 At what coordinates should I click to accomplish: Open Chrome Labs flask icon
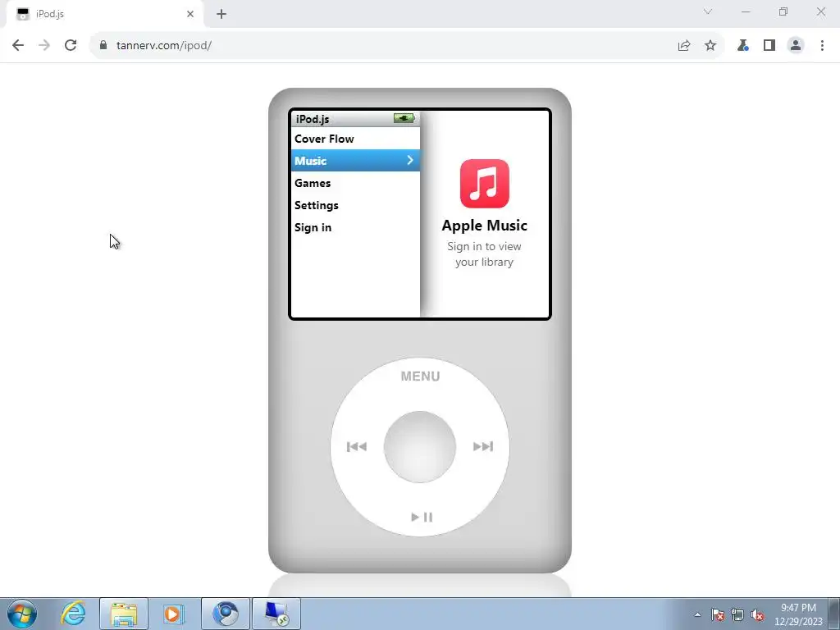coord(742,46)
